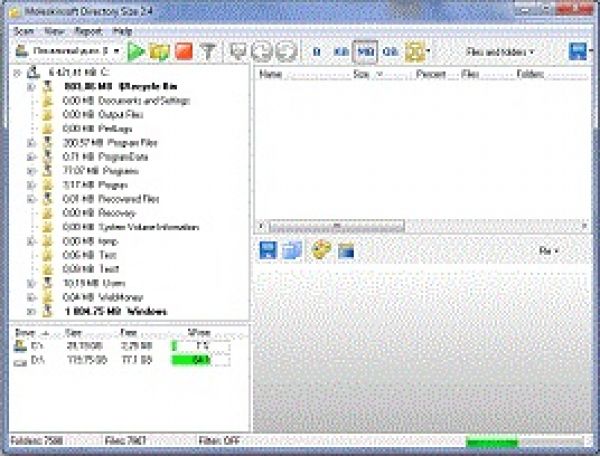Click the Filter: OFF status bar entry
The height and width of the screenshot is (456, 600).
pyautogui.click(x=219, y=441)
